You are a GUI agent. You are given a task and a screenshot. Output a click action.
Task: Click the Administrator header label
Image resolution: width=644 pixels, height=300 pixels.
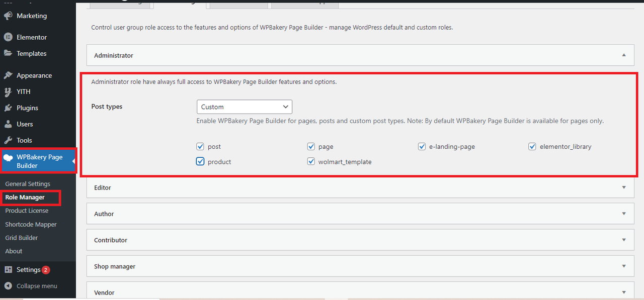pos(114,55)
